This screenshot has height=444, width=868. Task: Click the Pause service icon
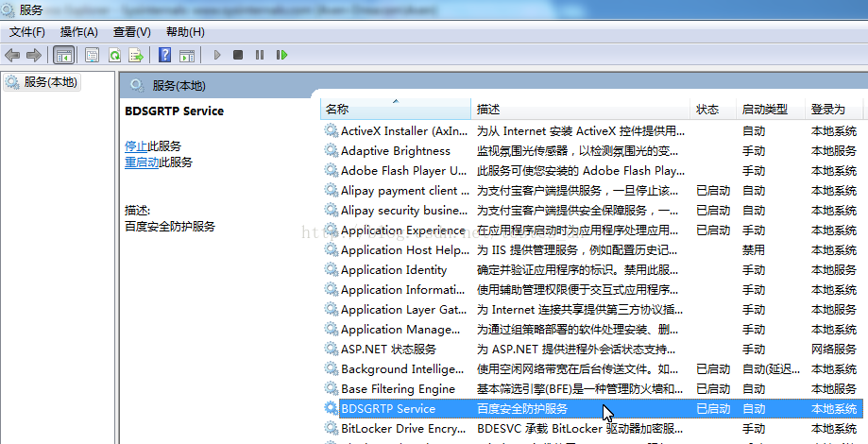point(259,55)
